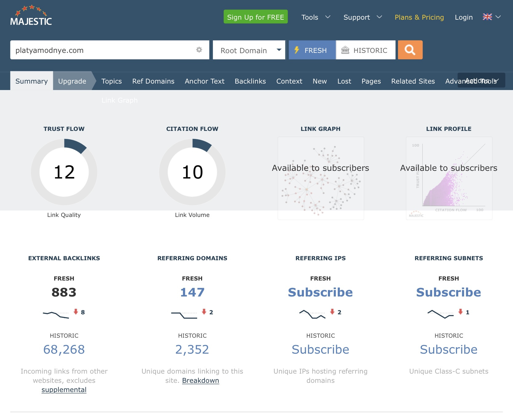Screen dimensions: 513x420
Task: Click the TRUST FLOW heading
Action: click(64, 129)
